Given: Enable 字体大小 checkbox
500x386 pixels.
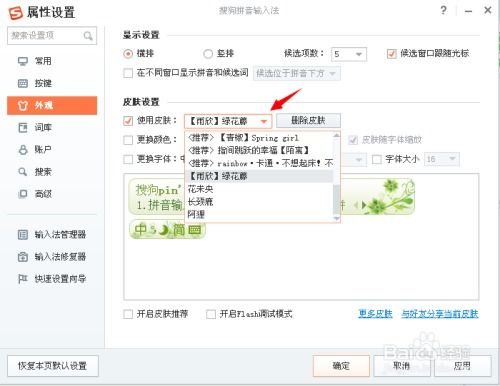Looking at the screenshot, I should pos(377,159).
